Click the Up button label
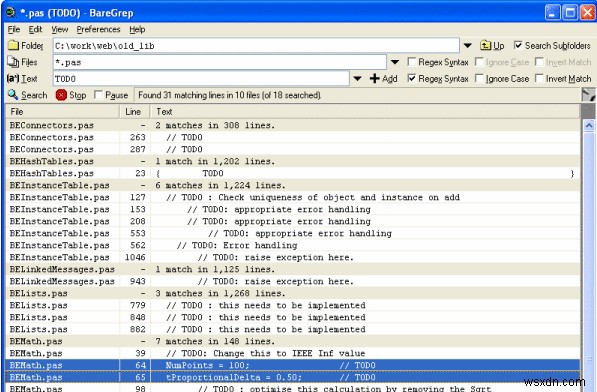This screenshot has height=392, width=597. (x=498, y=46)
